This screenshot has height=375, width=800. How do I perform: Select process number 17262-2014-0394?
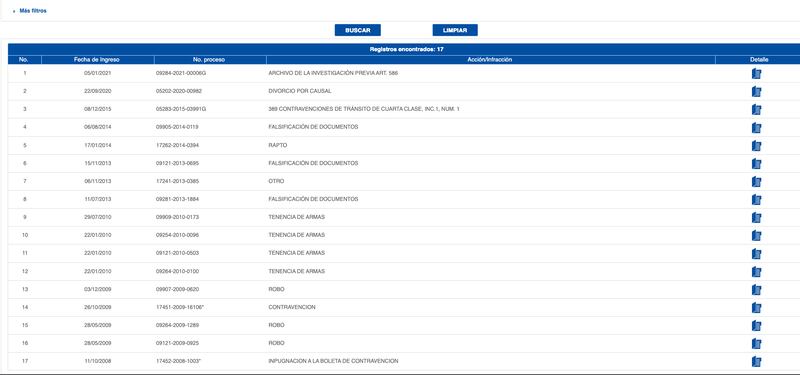coord(177,145)
